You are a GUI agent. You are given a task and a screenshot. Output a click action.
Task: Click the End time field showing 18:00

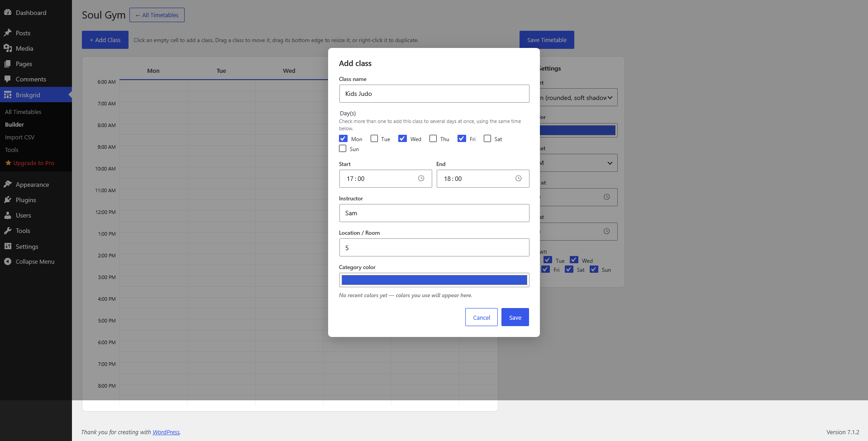(483, 179)
